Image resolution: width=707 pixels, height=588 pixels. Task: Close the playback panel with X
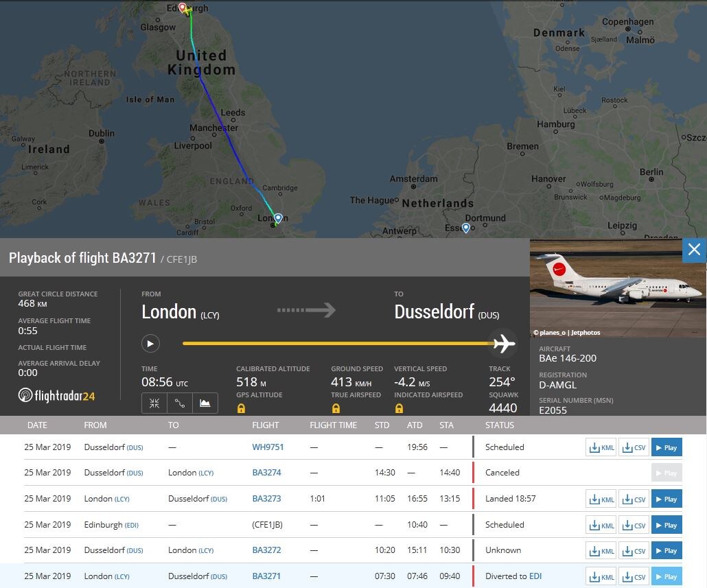[694, 250]
